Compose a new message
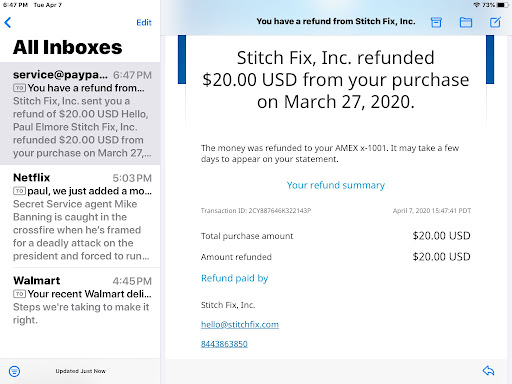Screen dimensions: 512x384 pyautogui.click(x=495, y=22)
